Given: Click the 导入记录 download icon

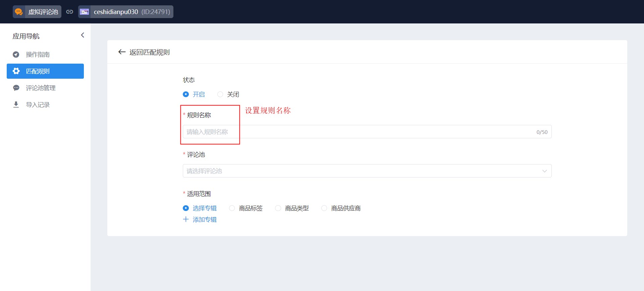Looking at the screenshot, I should (16, 104).
